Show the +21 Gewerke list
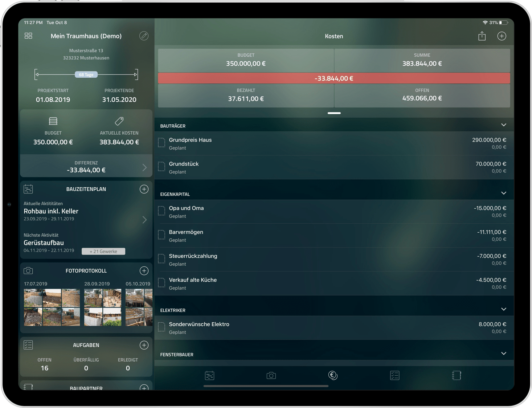Viewport: 532px width, 408px height. tap(103, 251)
